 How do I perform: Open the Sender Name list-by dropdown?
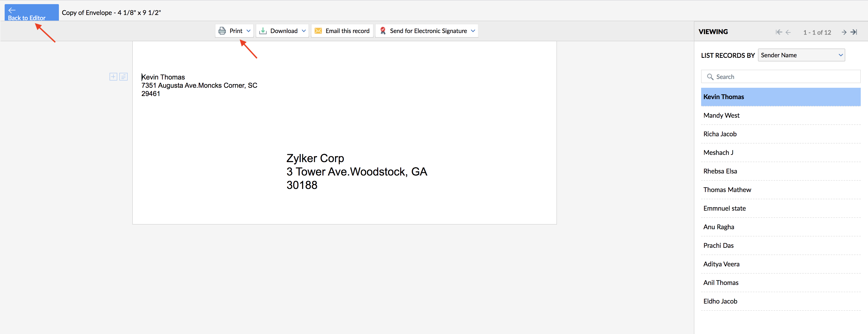[801, 55]
